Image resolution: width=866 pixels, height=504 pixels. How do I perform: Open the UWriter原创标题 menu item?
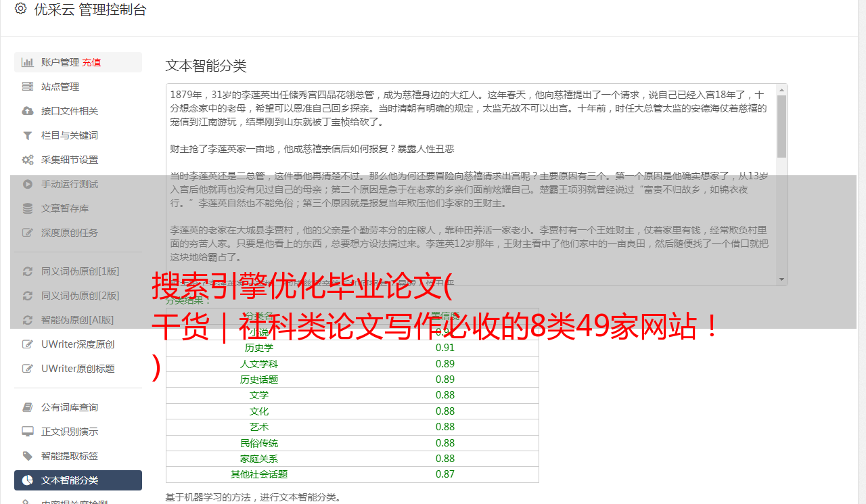(x=78, y=369)
